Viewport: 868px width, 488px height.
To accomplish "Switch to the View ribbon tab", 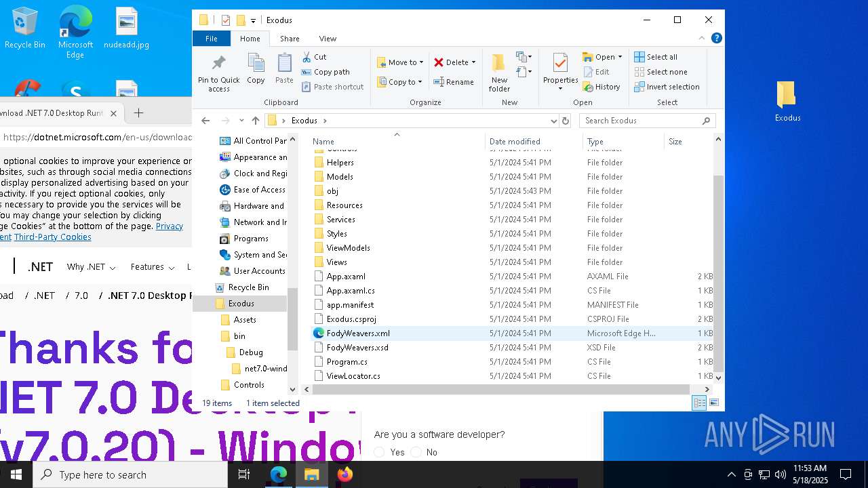I will pyautogui.click(x=328, y=39).
